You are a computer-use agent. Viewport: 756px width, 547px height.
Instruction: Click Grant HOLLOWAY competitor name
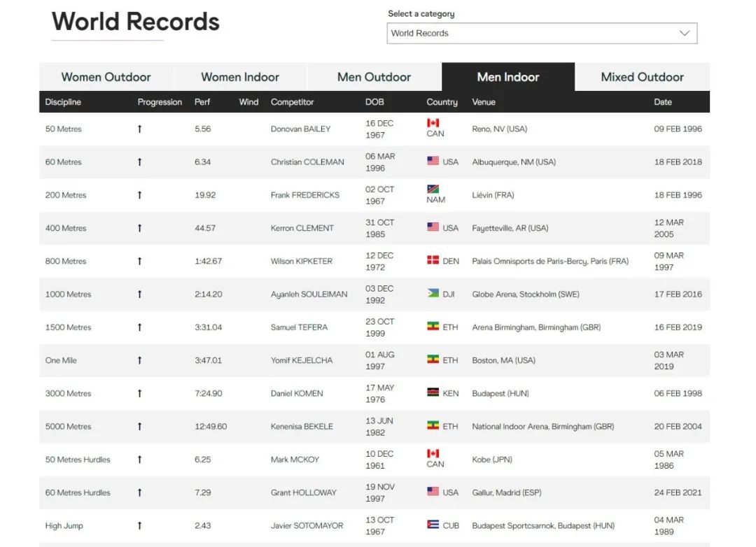tap(303, 492)
